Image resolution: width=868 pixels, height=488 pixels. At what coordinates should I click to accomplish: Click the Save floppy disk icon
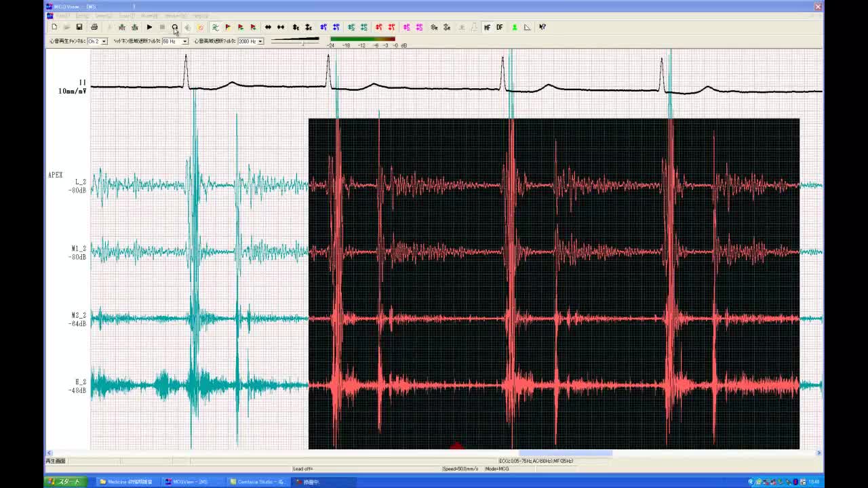pyautogui.click(x=79, y=27)
